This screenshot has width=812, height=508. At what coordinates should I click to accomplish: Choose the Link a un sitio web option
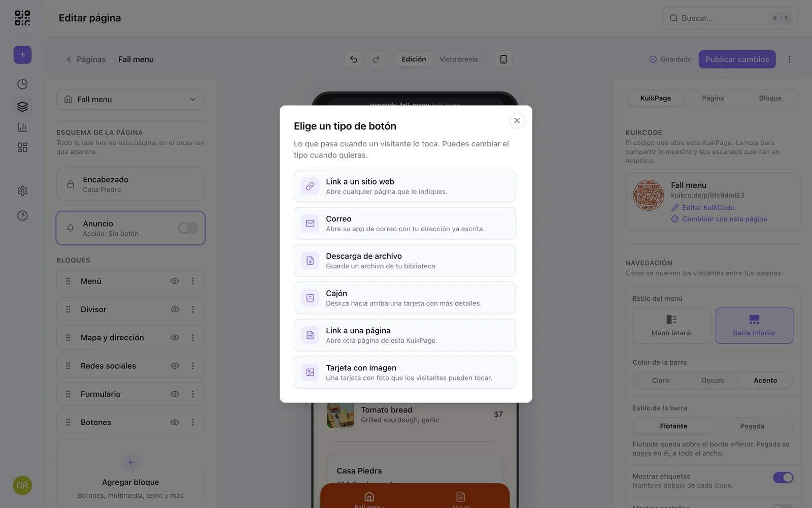(404, 186)
